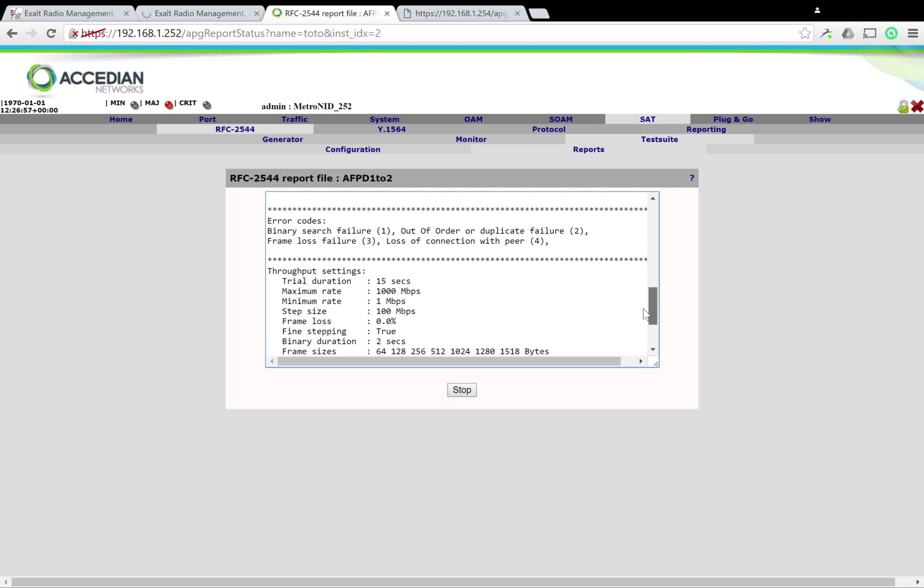
Task: Click the browser profile icon
Action: (x=817, y=10)
